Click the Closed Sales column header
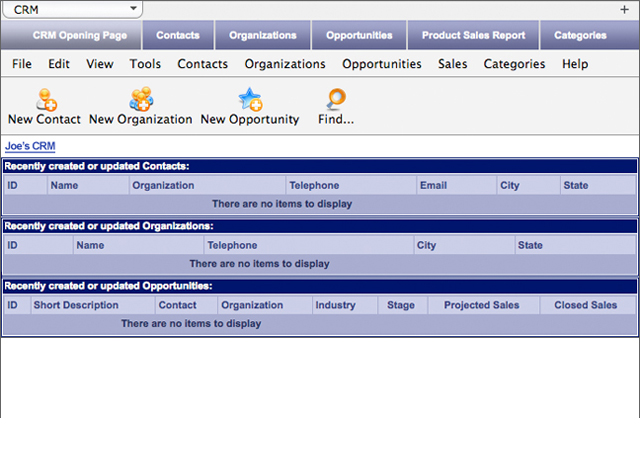 coord(588,305)
